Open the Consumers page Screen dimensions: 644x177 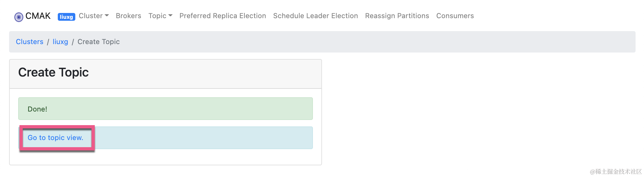[455, 16]
